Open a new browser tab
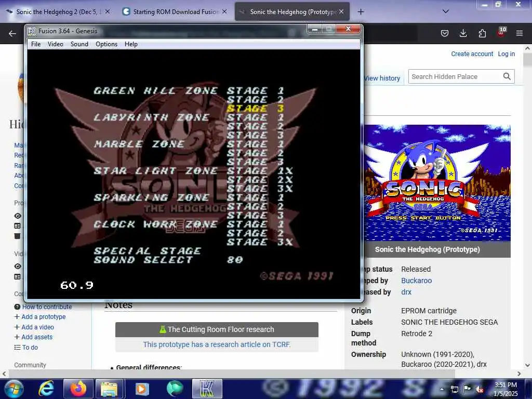 tap(361, 12)
